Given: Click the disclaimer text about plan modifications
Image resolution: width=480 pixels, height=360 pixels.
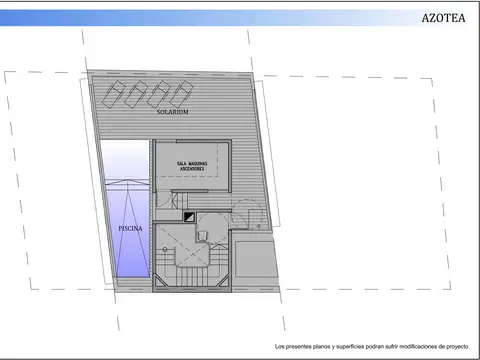Looking at the screenshot, I should [x=371, y=347].
